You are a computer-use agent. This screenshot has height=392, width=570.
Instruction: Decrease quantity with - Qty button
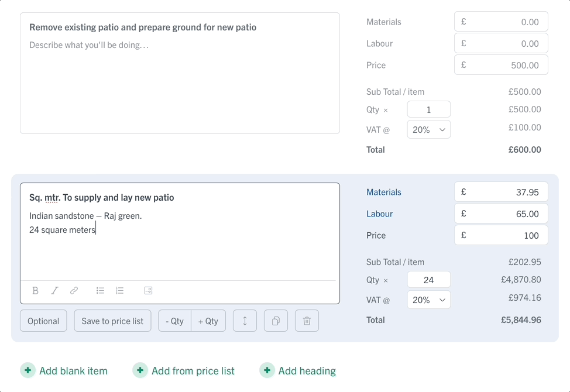tap(175, 321)
